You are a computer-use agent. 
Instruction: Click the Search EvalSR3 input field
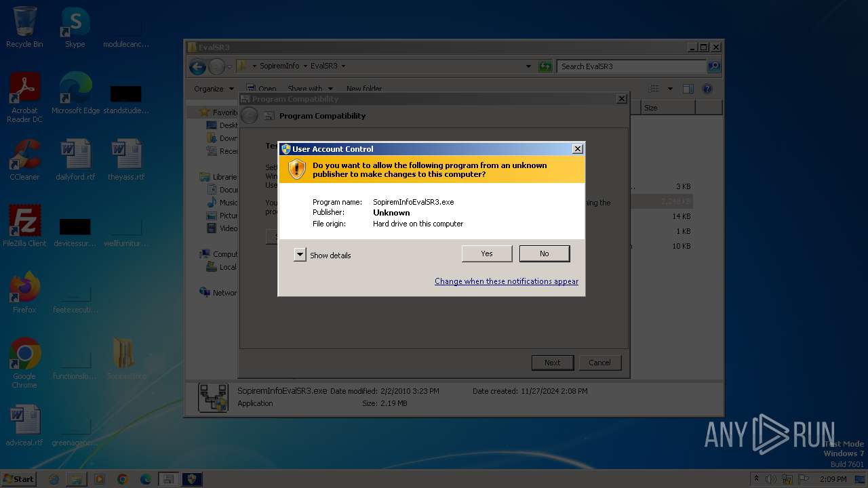(631, 66)
